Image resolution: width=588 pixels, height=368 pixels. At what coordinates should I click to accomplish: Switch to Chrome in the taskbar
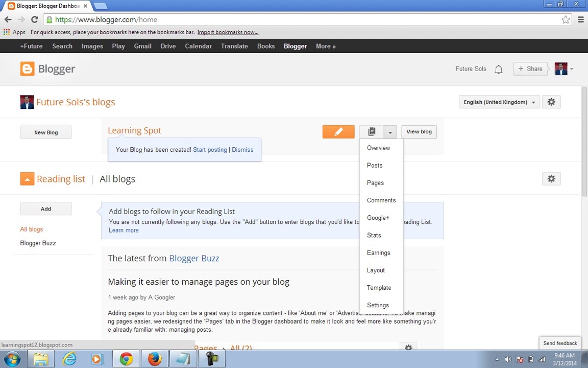coord(126,359)
